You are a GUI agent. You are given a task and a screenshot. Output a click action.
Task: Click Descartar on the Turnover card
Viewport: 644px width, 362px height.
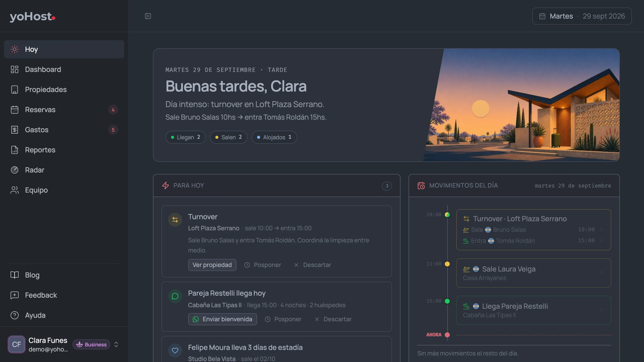click(x=312, y=265)
